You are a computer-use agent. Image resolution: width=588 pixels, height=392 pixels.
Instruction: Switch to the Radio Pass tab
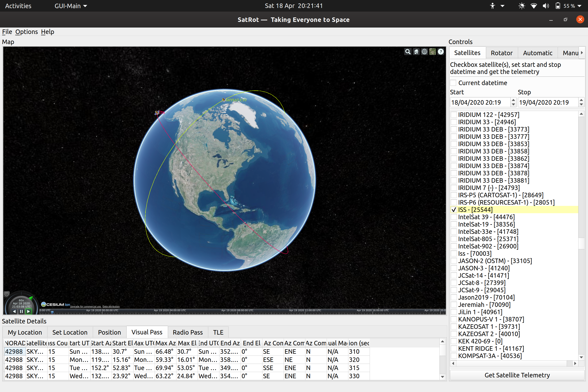point(188,332)
